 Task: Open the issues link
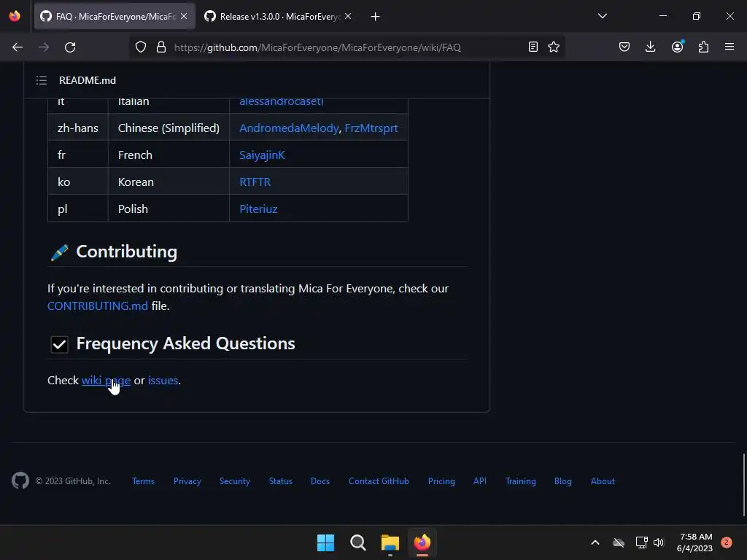163,380
